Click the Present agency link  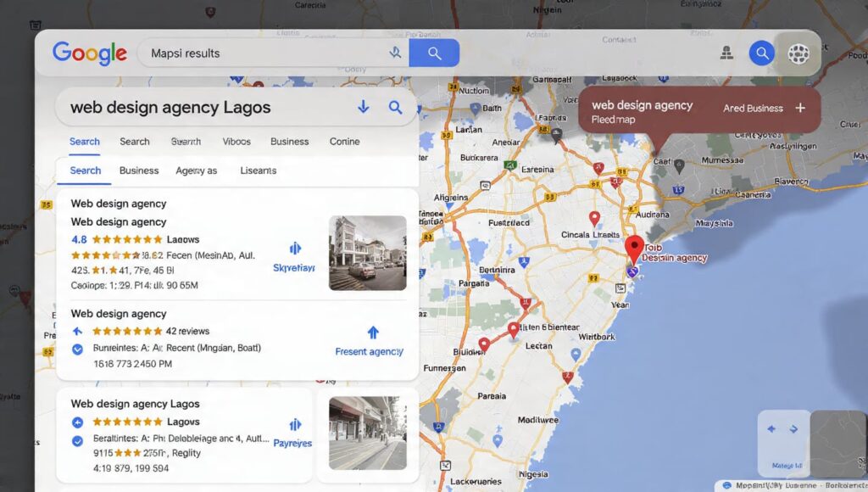(370, 350)
